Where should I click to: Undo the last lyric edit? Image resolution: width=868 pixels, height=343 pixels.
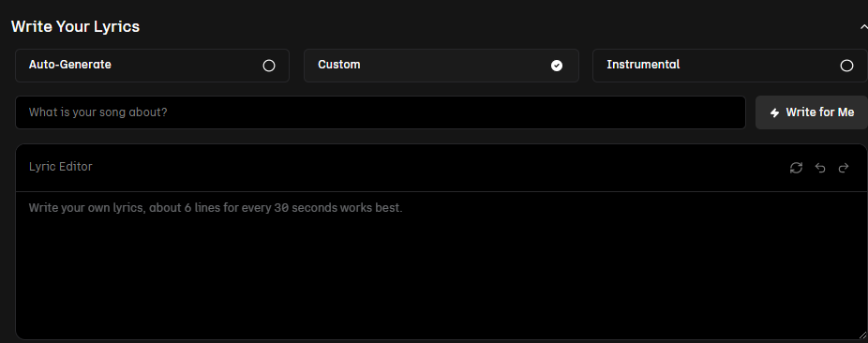[820, 168]
